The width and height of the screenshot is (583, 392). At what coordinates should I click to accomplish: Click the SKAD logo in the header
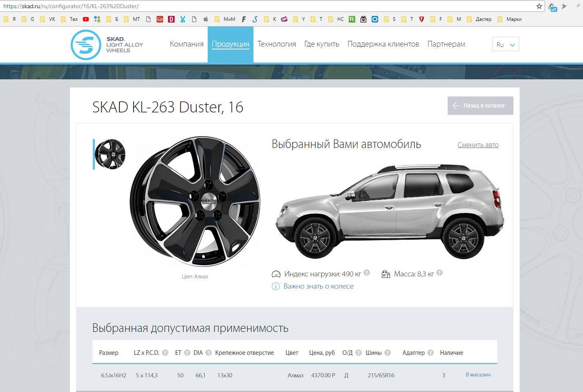click(x=107, y=45)
